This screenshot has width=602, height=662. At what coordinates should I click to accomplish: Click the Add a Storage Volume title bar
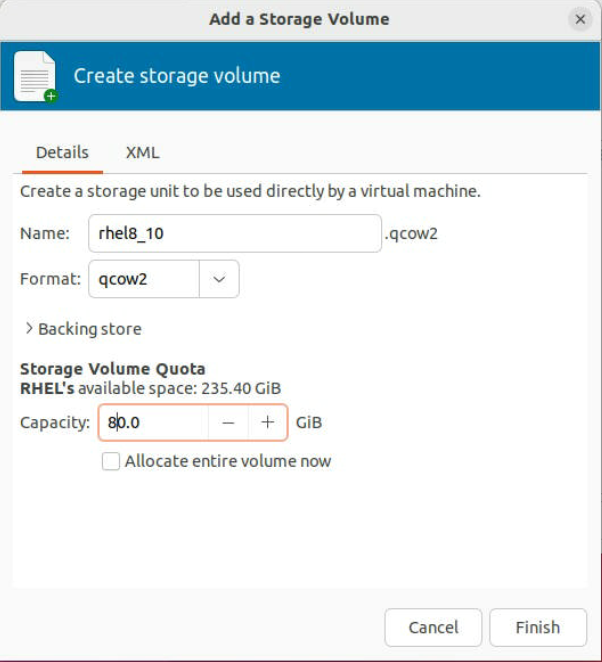click(299, 19)
